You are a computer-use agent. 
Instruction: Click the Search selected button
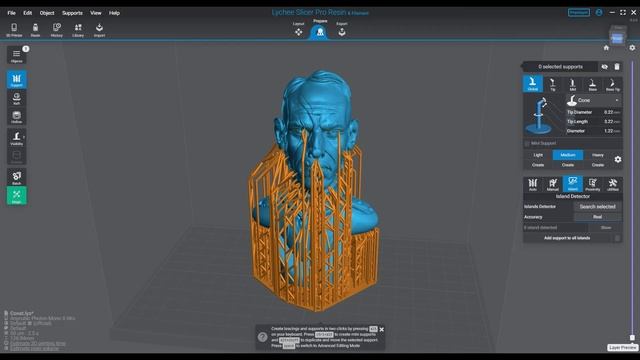click(x=598, y=207)
